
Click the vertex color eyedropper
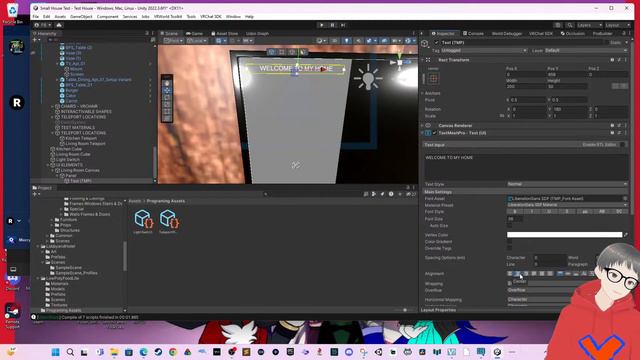click(626, 235)
